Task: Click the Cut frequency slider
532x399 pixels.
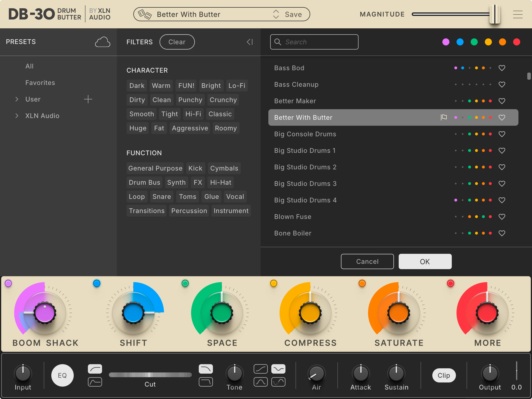Action: (x=150, y=375)
